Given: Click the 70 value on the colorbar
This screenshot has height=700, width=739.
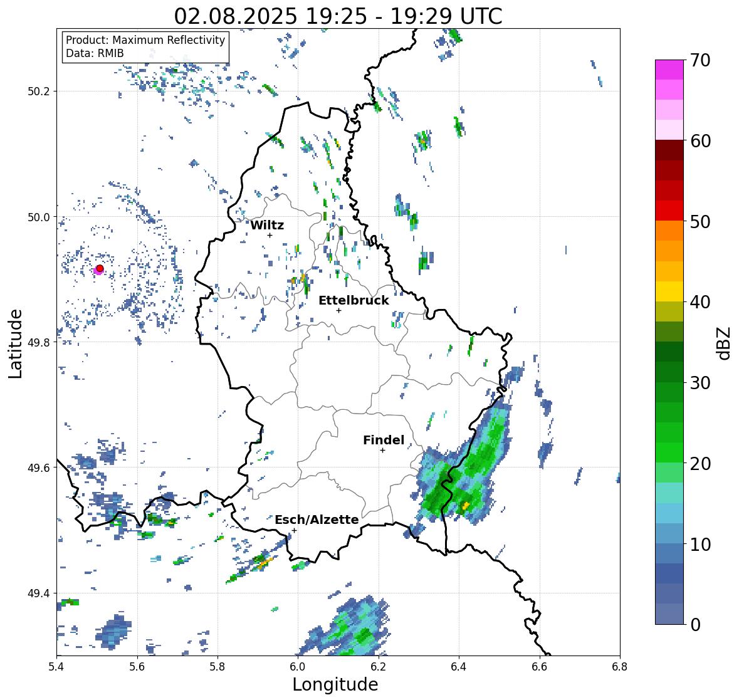Looking at the screenshot, I should click(700, 60).
